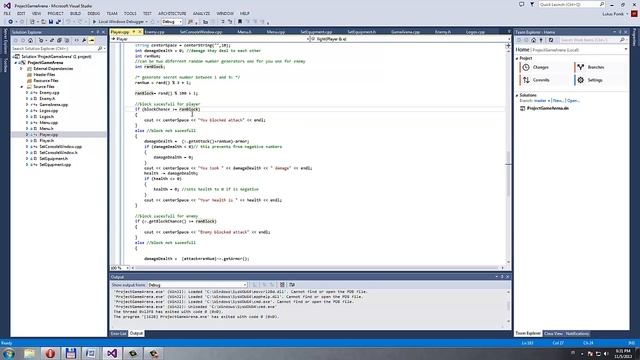Click the bookmark icon in main toolbar
The image size is (640, 360).
240,22
